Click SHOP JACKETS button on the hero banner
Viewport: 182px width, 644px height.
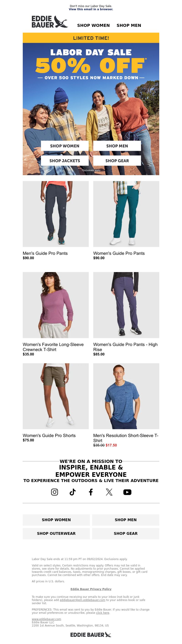(65, 161)
